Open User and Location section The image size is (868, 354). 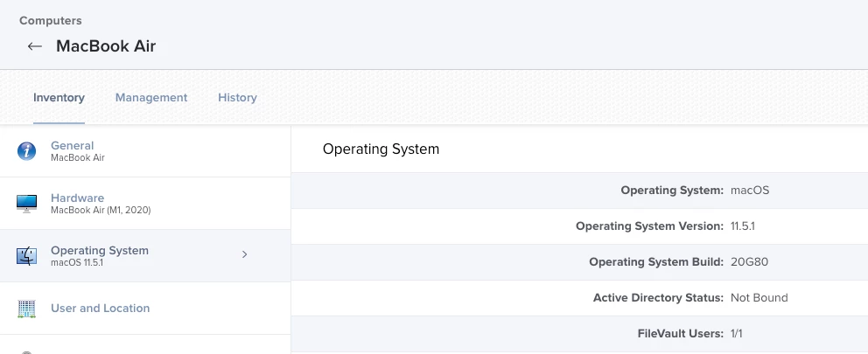pos(145,308)
